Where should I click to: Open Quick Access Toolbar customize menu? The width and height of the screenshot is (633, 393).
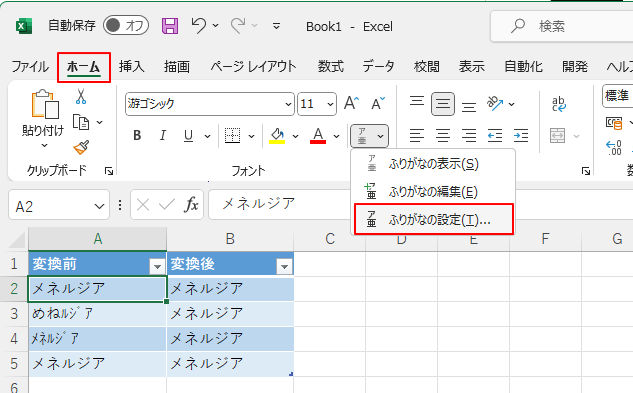pos(277,26)
